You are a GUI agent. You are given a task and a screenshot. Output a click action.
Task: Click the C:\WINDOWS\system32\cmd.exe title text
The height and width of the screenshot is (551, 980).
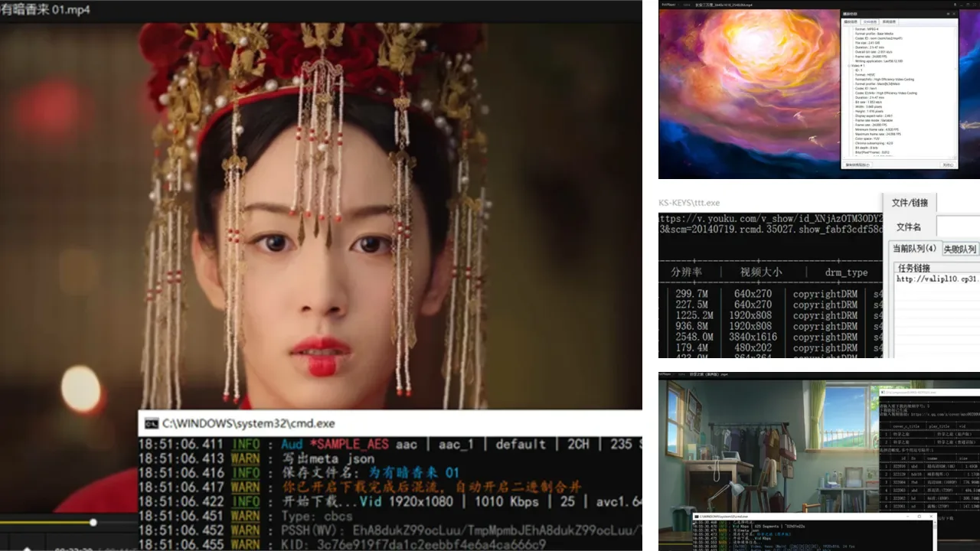tap(249, 423)
